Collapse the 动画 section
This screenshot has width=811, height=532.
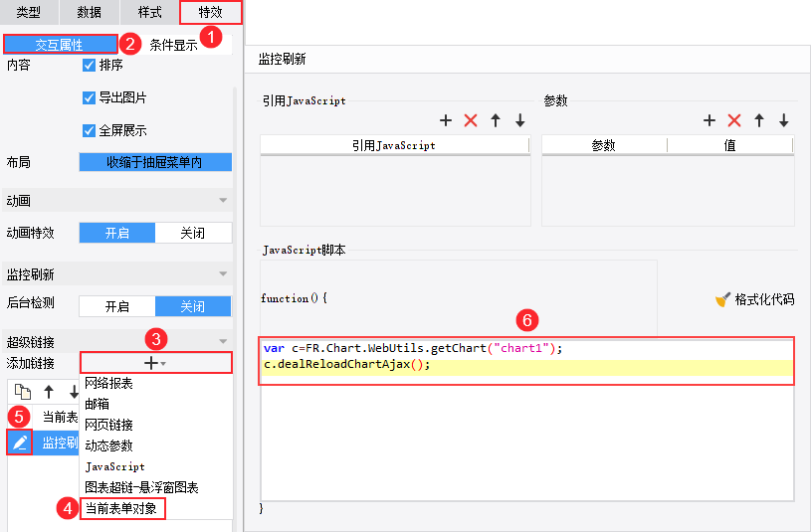tap(223, 201)
